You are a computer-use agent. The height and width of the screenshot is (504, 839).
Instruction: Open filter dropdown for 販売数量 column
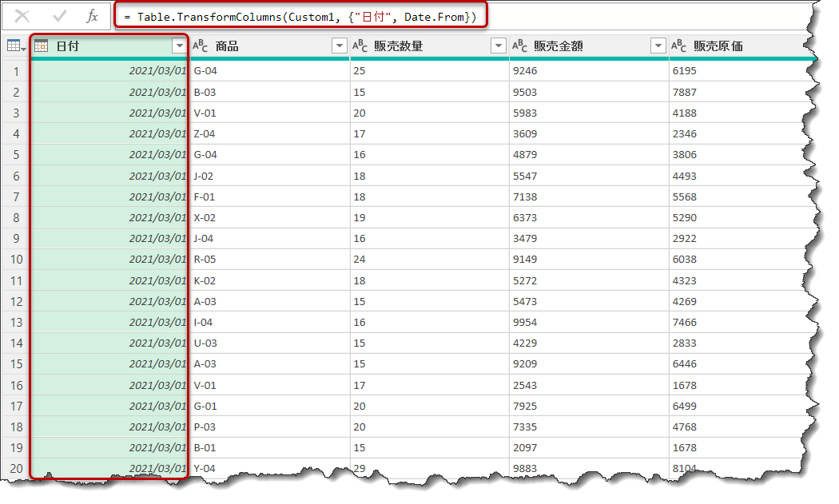tap(498, 46)
